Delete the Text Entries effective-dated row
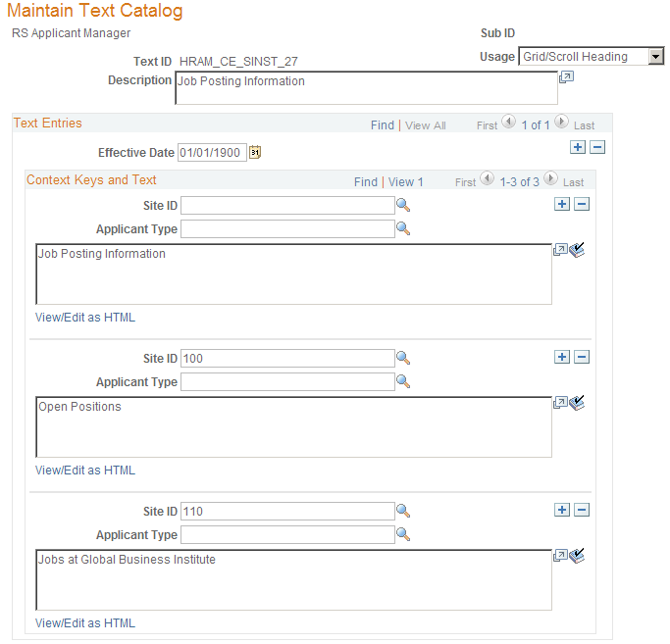This screenshot has height=644, width=670. click(x=597, y=147)
